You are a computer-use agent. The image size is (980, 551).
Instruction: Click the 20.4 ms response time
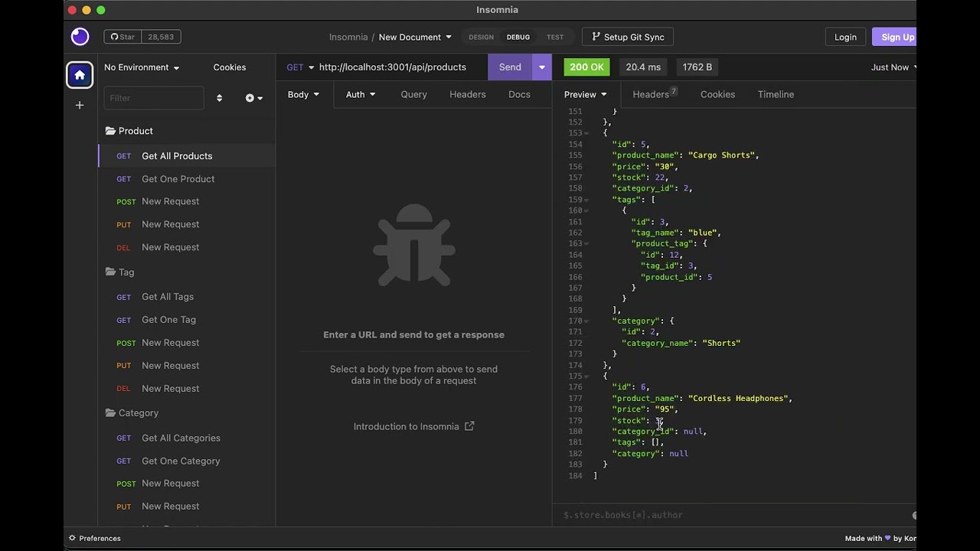point(643,67)
